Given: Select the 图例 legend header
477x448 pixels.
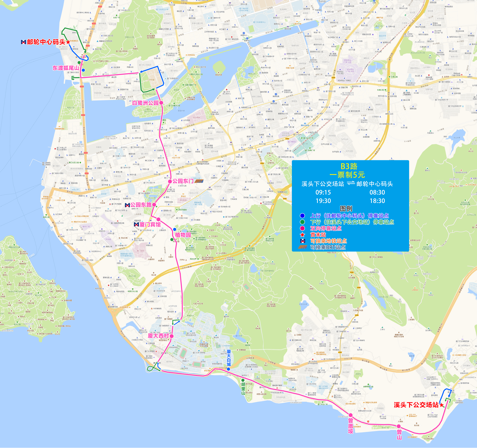Looking at the screenshot, I should [x=346, y=209].
